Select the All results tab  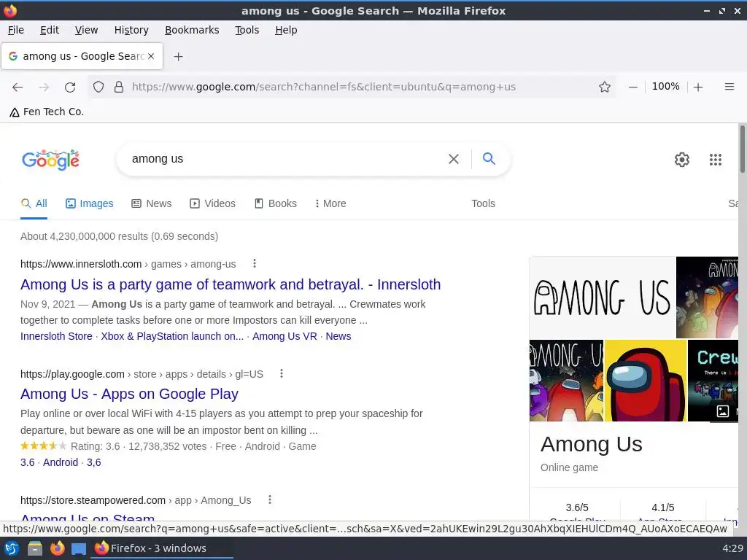pyautogui.click(x=34, y=204)
